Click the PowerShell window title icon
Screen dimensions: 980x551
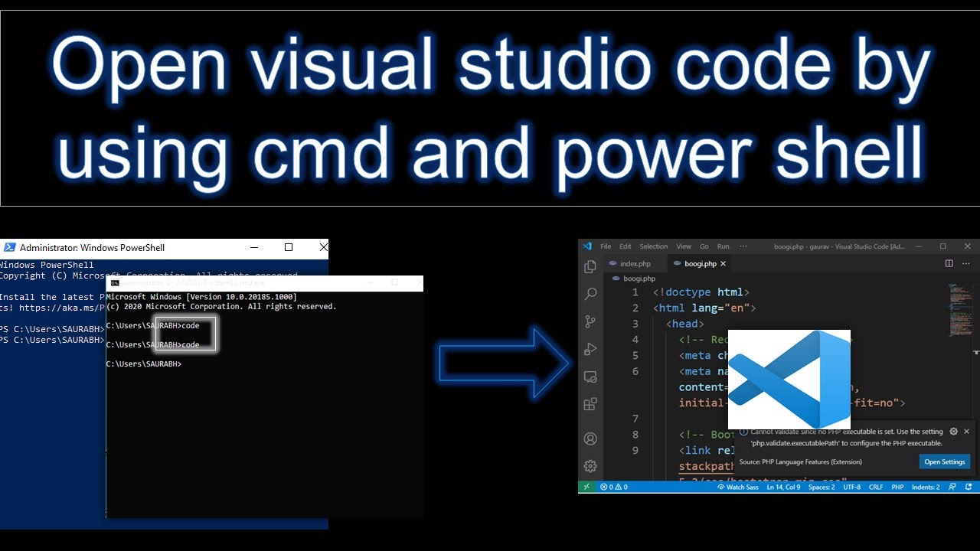[9, 247]
